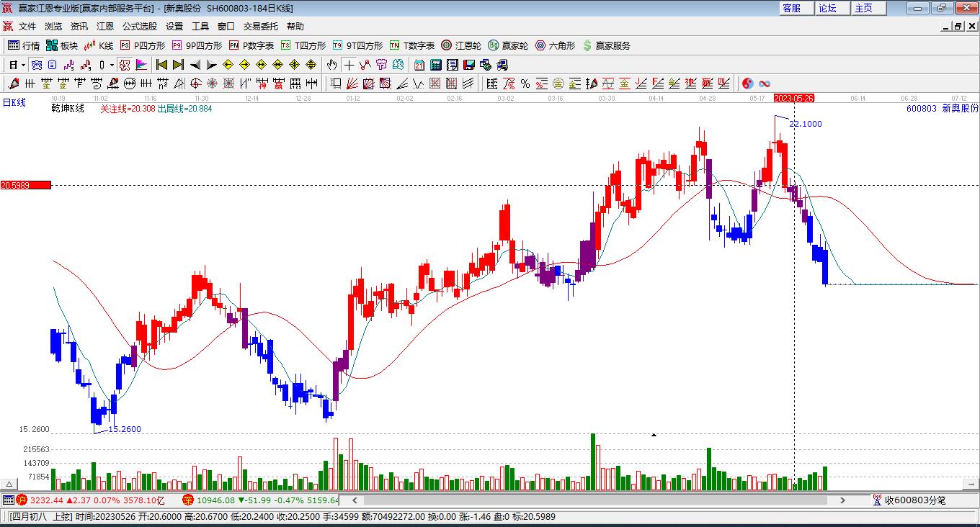Switch to K线 chart view

click(98, 45)
